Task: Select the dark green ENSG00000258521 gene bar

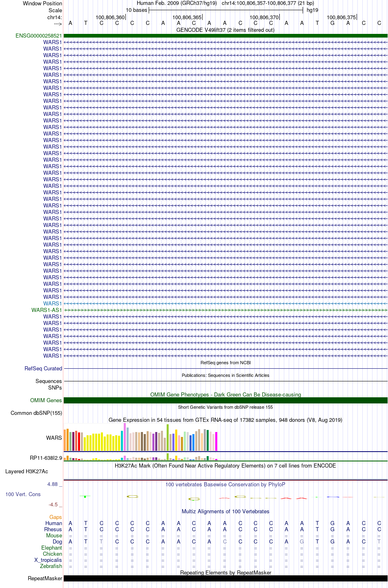Action: pos(225,36)
